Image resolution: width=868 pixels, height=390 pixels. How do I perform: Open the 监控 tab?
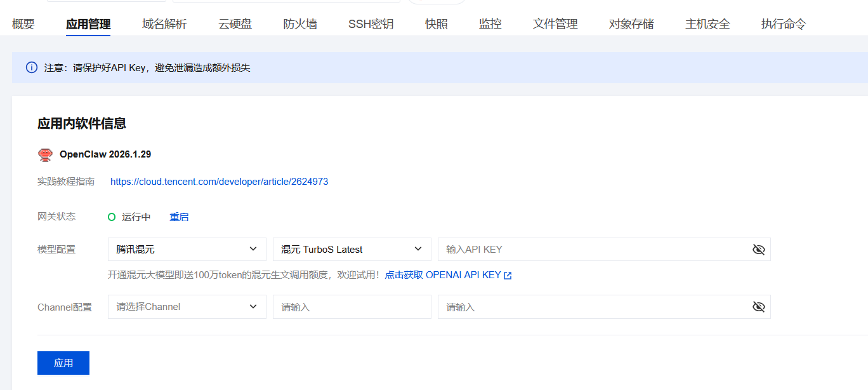[x=490, y=24]
